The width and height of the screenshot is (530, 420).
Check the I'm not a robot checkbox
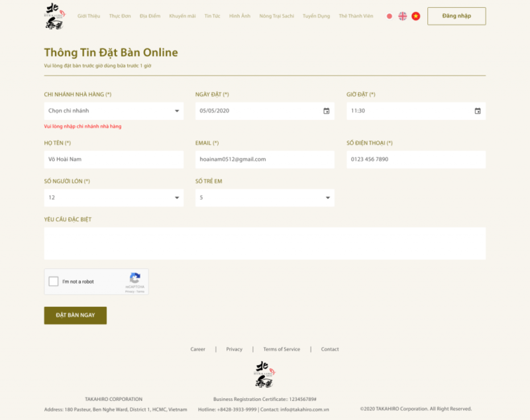point(54,282)
